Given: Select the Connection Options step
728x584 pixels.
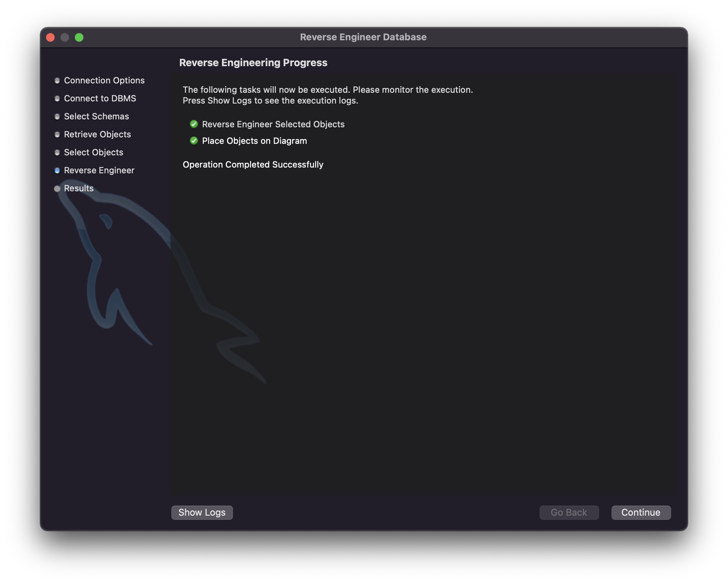Looking at the screenshot, I should click(104, 80).
